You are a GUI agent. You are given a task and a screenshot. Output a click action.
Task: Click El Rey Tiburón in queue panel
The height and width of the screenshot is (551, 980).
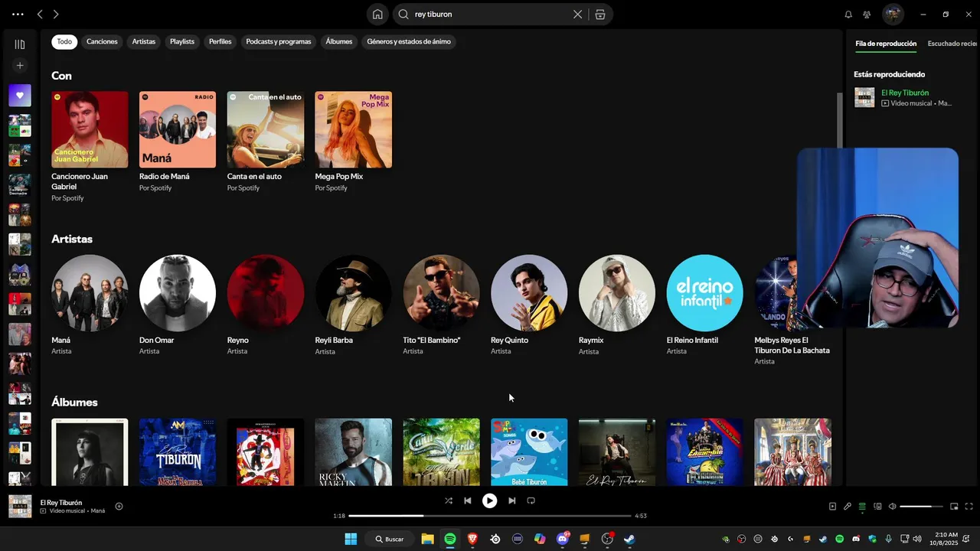[905, 93]
